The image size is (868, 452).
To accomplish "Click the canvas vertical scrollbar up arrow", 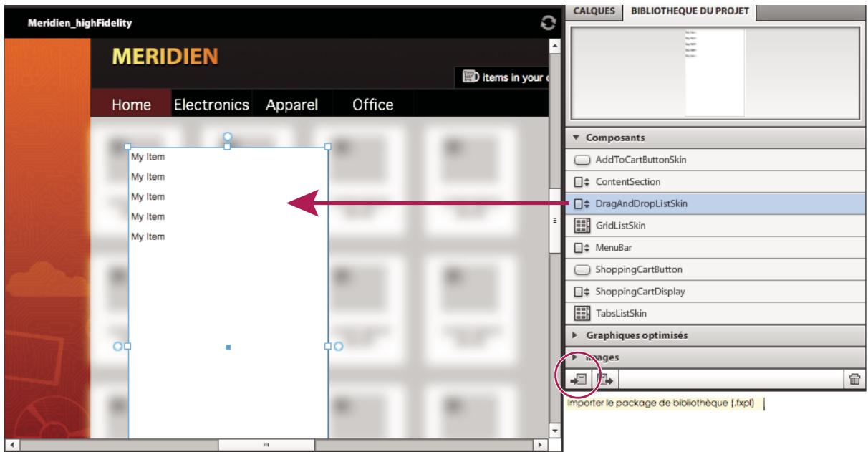I will [554, 45].
